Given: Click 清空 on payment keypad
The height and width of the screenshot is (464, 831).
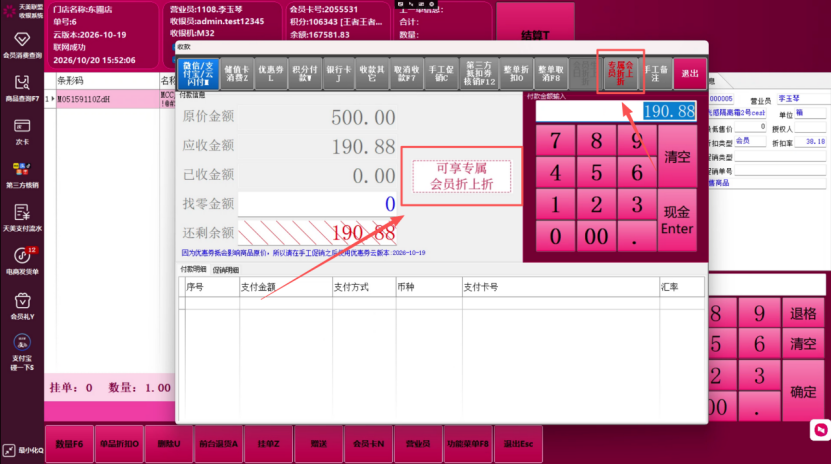Looking at the screenshot, I should click(677, 157).
